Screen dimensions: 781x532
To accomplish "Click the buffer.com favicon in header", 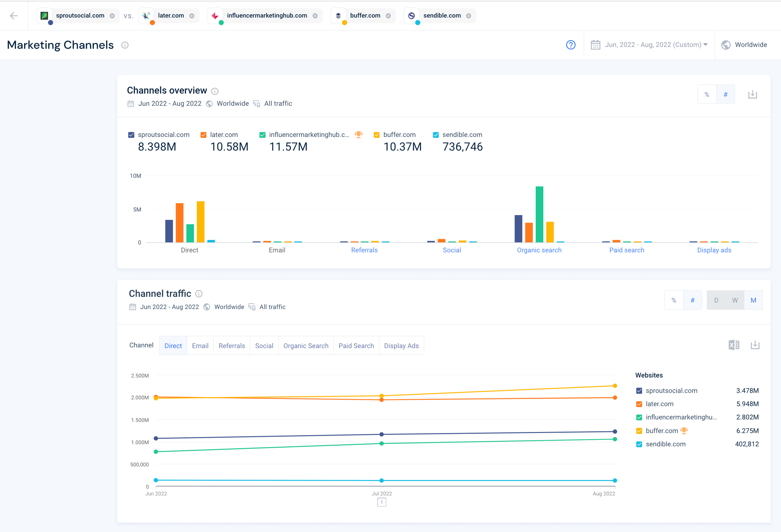I will coord(339,16).
